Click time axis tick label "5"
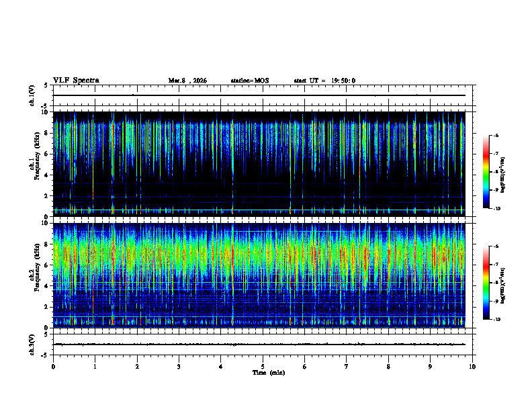Screen dimensions: 532x411 263,367
